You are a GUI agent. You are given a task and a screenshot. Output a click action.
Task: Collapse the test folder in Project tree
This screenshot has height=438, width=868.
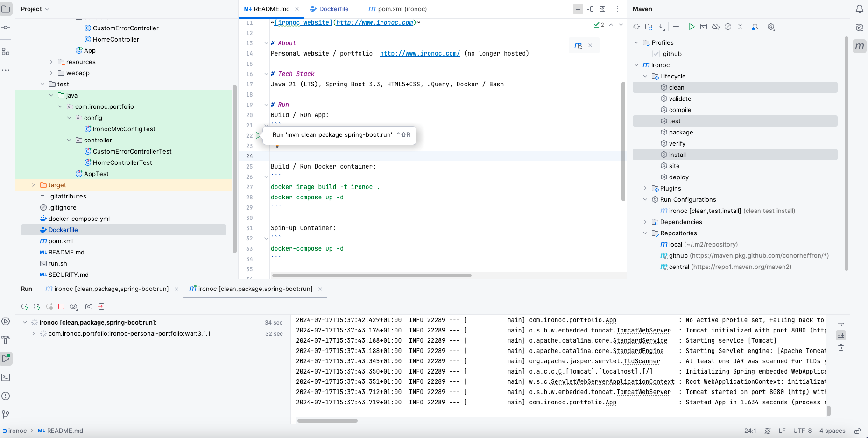[x=42, y=84]
